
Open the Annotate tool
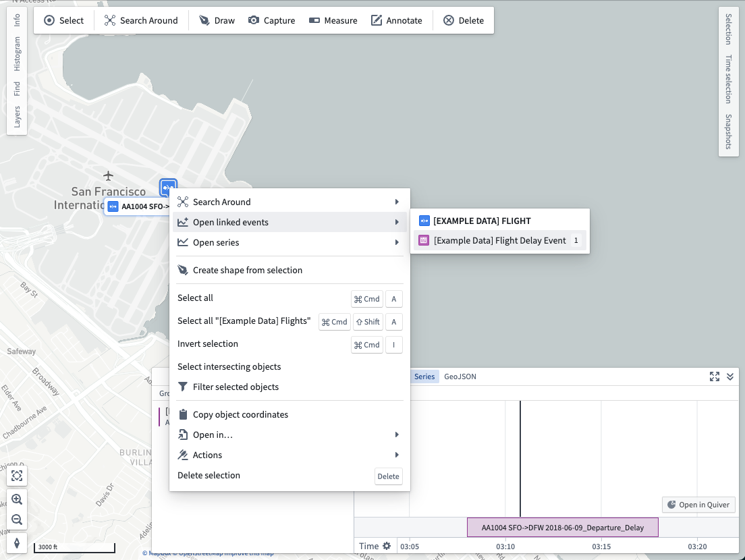click(397, 20)
